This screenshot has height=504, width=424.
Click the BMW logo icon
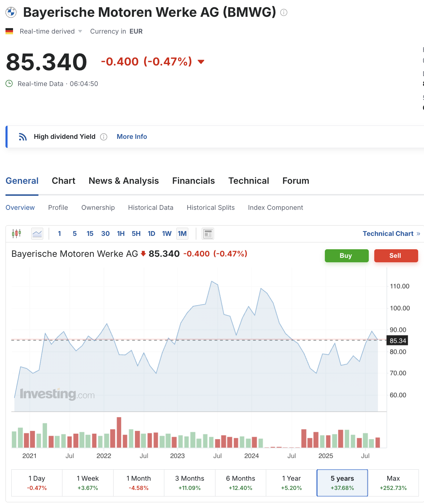tap(11, 13)
